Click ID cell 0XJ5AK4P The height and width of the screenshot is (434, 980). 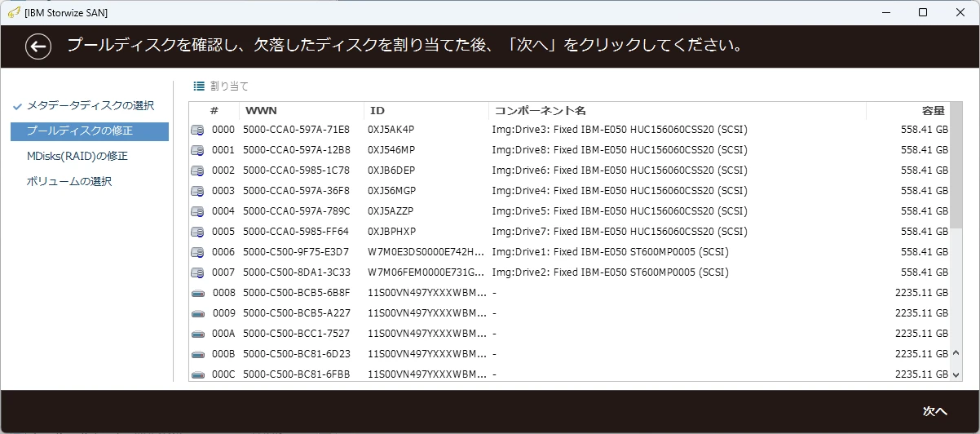[x=391, y=130]
